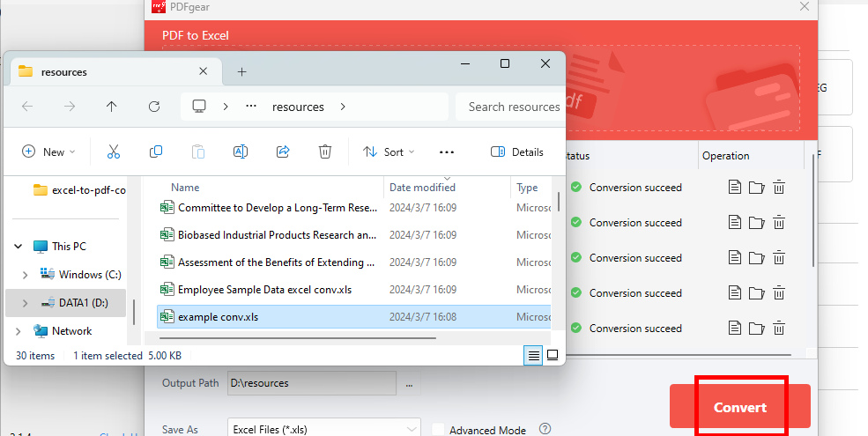Select Employee Sample Data excel conv.xls
The height and width of the screenshot is (436, 868).
pyautogui.click(x=354, y=290)
